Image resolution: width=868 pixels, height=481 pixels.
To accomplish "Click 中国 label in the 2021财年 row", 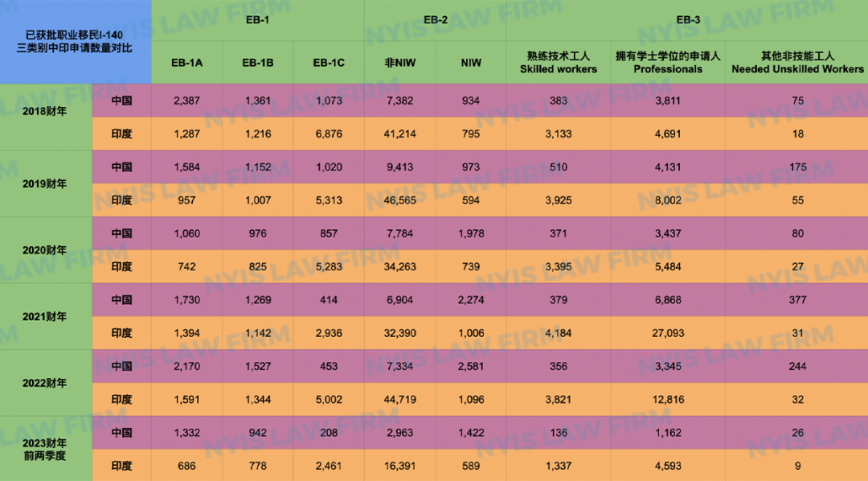I will tap(122, 300).
